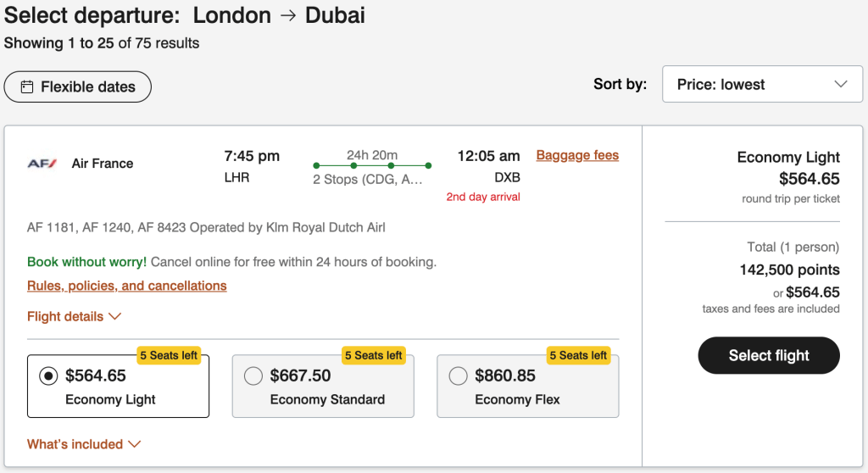Image resolution: width=868 pixels, height=473 pixels.
Task: Click the 2nd day arrival notice
Action: click(x=483, y=197)
